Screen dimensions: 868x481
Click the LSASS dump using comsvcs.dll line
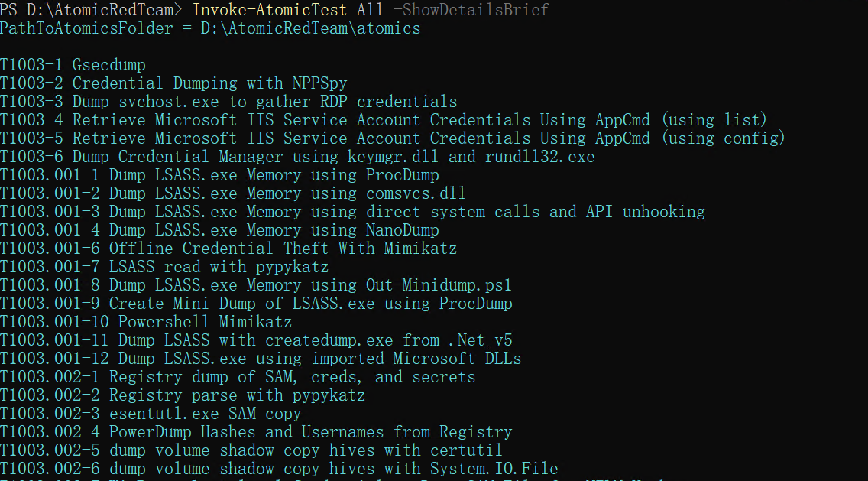(x=233, y=193)
